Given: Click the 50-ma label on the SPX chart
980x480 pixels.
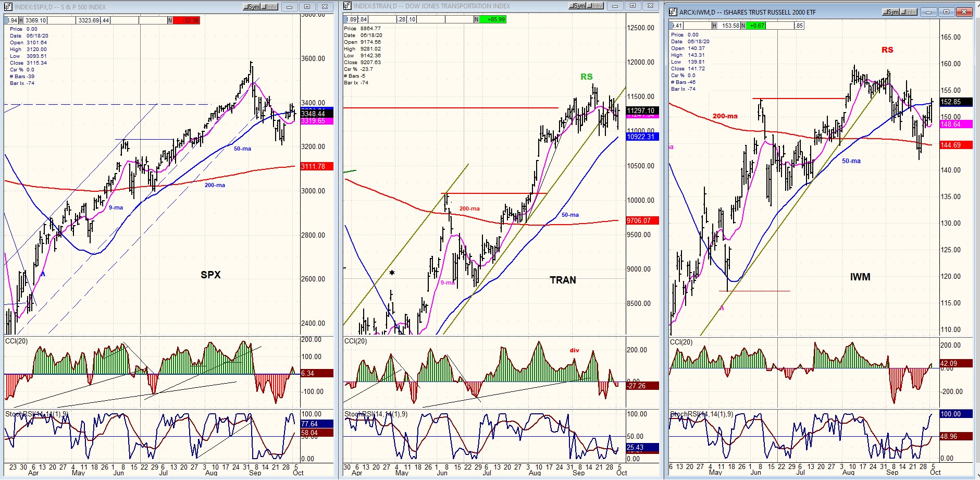Looking at the screenshot, I should click(242, 149).
